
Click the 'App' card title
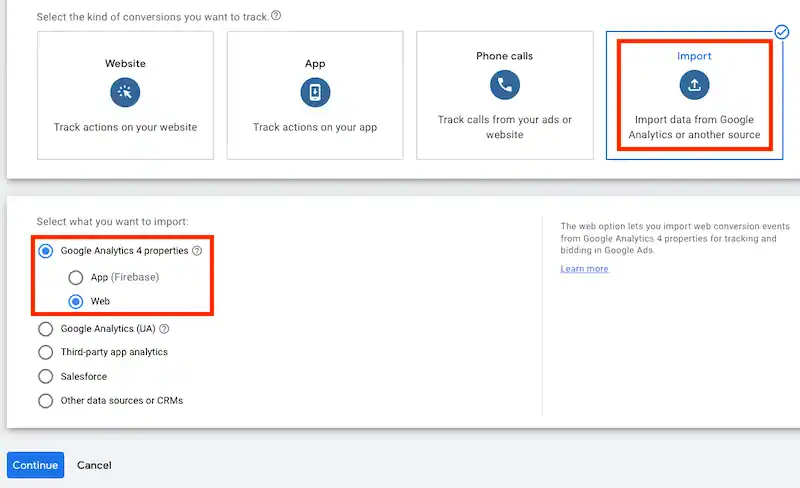(x=315, y=63)
